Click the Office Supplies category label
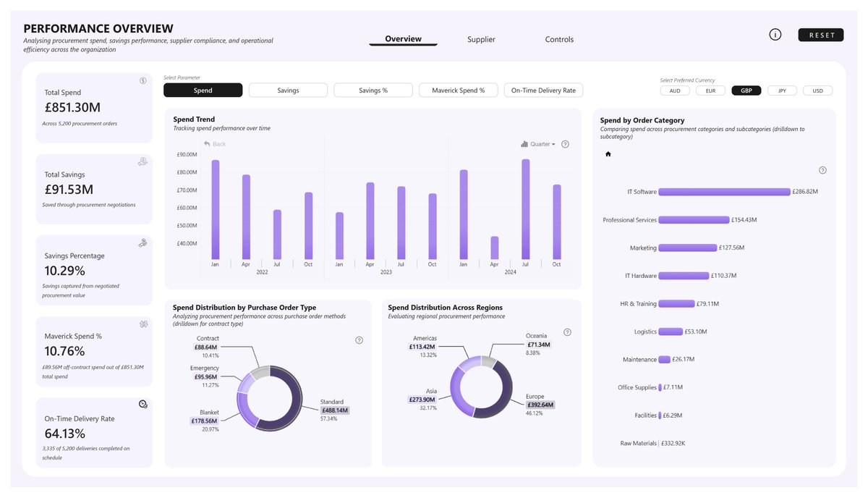The image size is (868, 498). 637,388
